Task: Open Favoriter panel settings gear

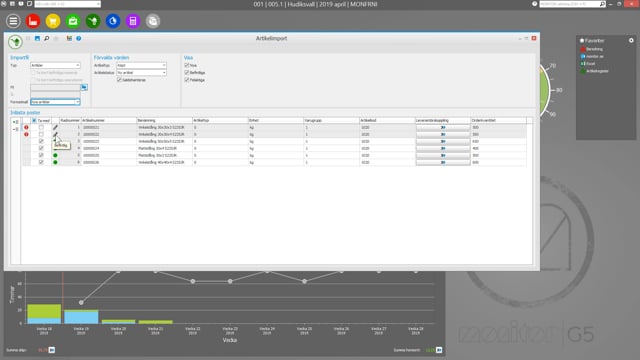Action: [x=631, y=40]
